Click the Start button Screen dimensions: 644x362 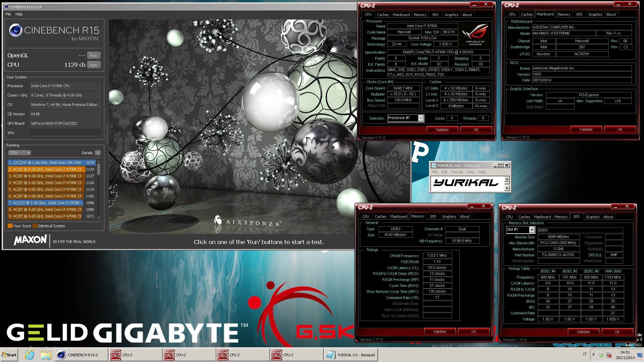[9, 355]
